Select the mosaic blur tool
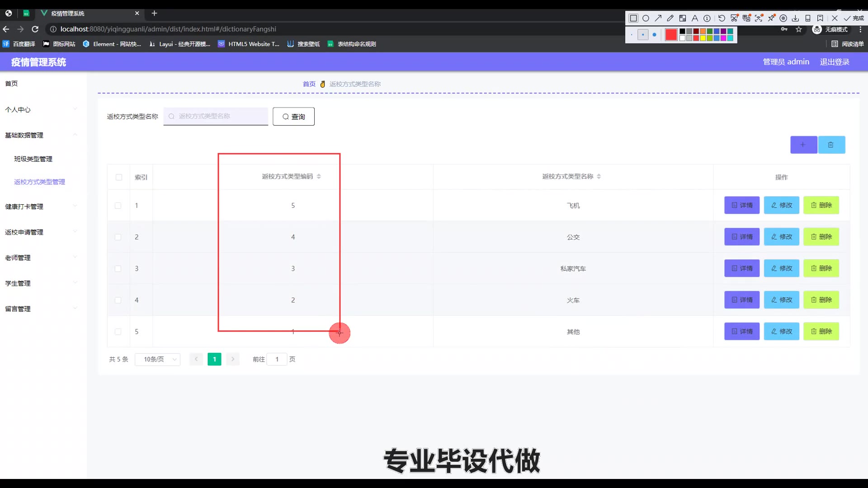Screen dimensions: 868x488 coord(683,19)
